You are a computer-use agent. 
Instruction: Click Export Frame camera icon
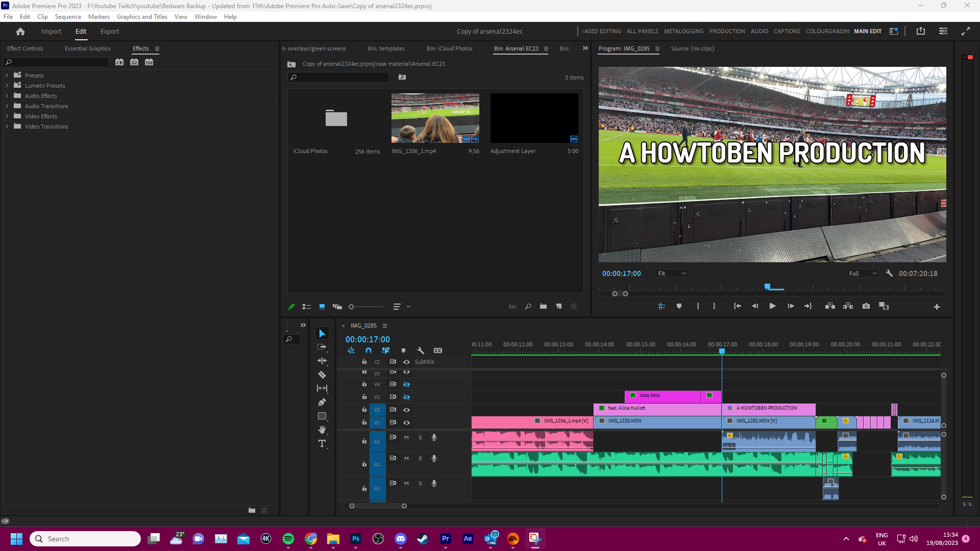[866, 306]
